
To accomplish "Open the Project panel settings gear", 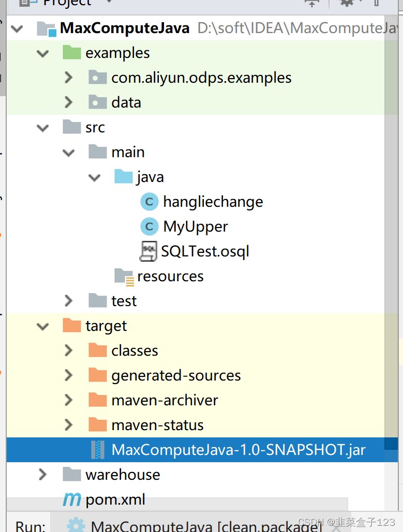I will point(347,3).
